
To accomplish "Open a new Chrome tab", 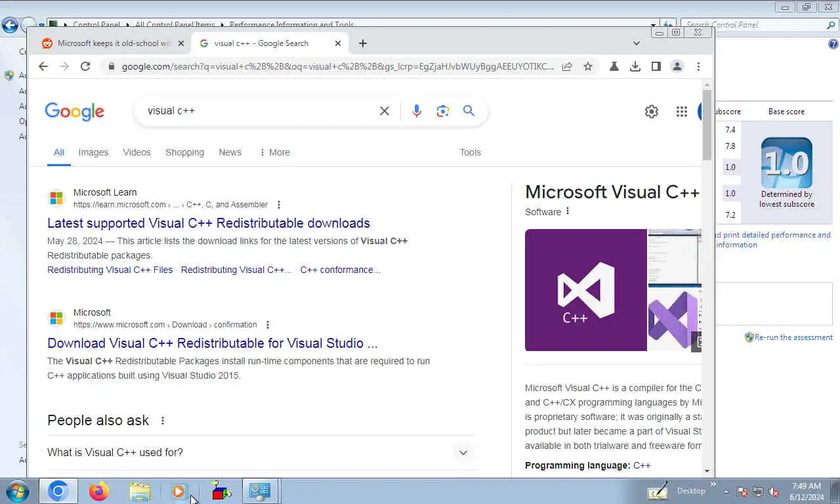I will tap(363, 43).
